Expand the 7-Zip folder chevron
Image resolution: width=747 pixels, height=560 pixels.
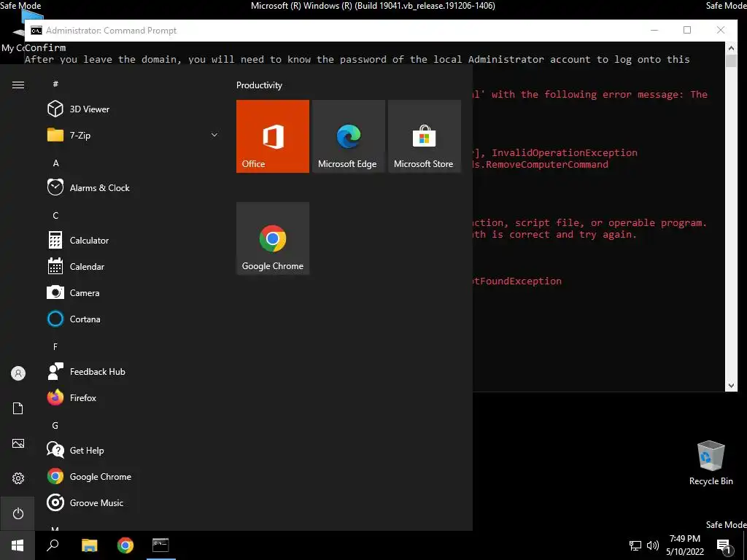(214, 135)
